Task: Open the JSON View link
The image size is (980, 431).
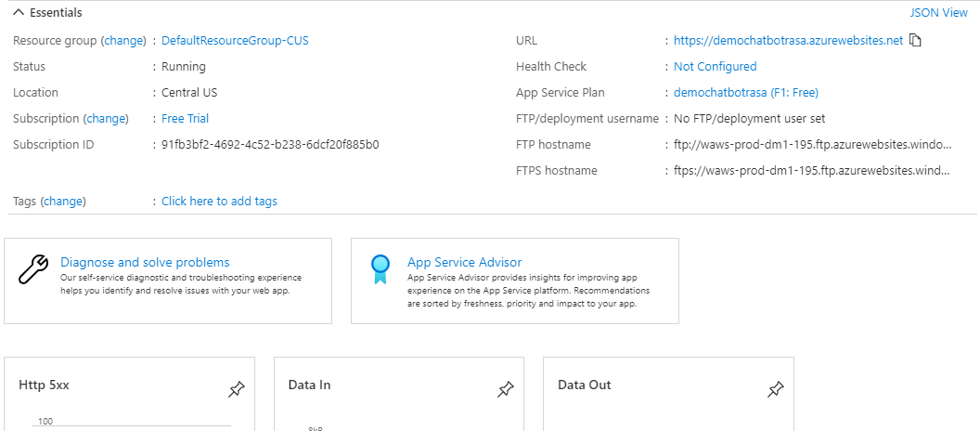Action: tap(938, 13)
